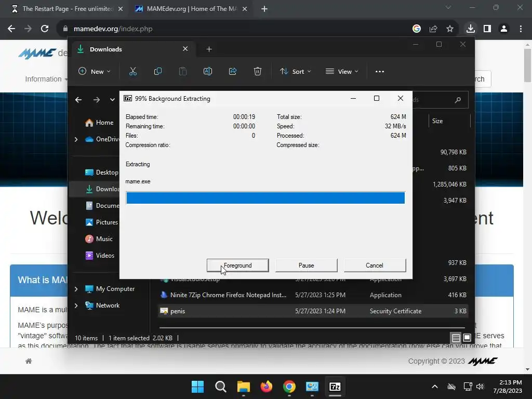Open the 7-Zip taskbar icon

tap(335, 387)
